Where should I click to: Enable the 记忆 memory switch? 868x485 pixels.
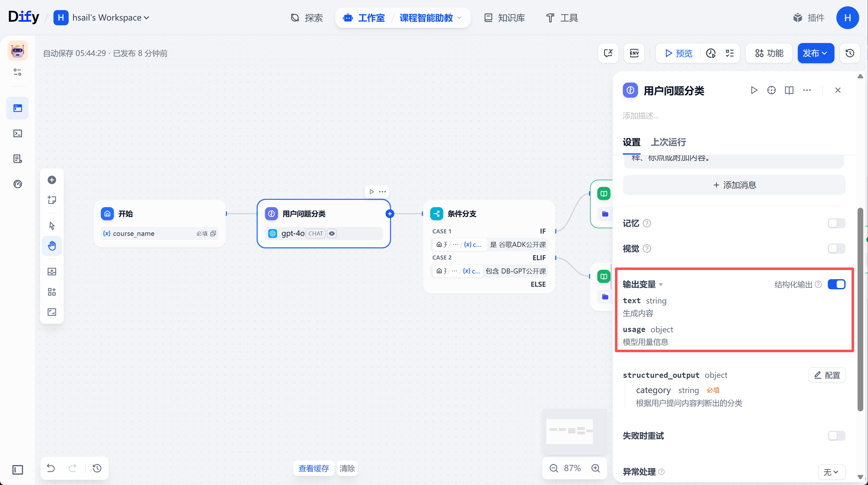click(x=836, y=223)
